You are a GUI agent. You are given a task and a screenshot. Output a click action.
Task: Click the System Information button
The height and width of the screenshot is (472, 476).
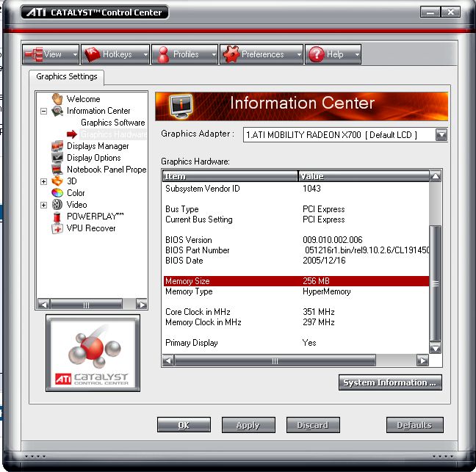[x=390, y=382]
